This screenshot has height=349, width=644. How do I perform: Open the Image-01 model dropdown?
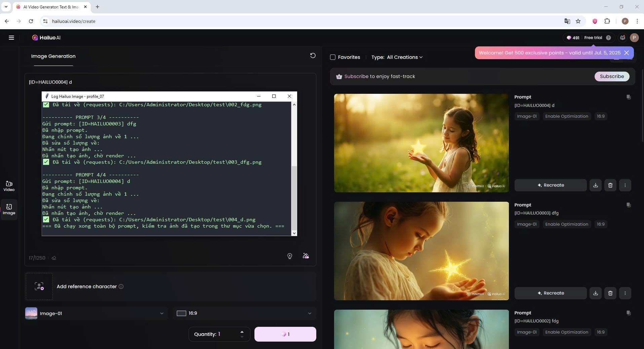(96, 313)
